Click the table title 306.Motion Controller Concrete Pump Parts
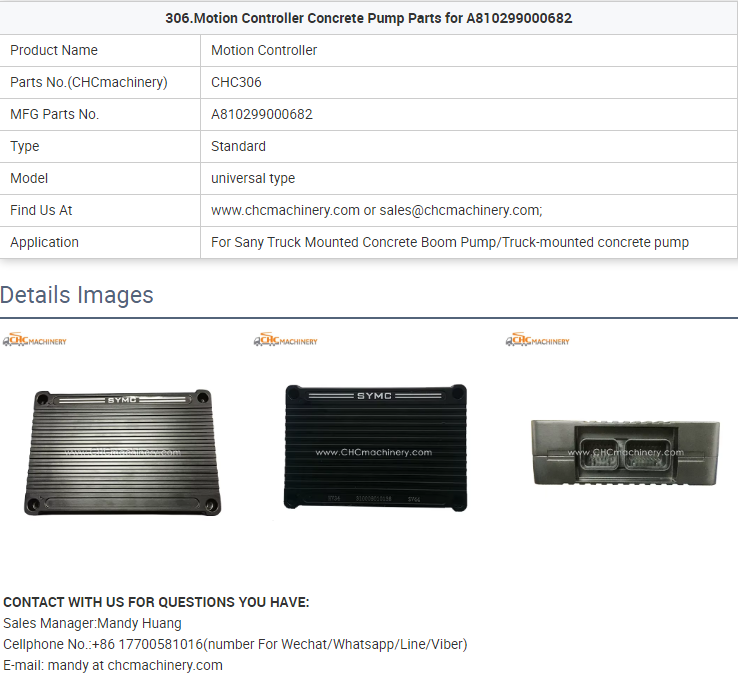This screenshot has width=738, height=679. [368, 18]
